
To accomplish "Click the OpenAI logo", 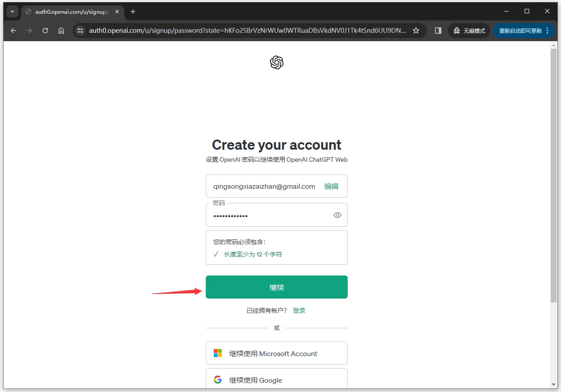I will 277,62.
